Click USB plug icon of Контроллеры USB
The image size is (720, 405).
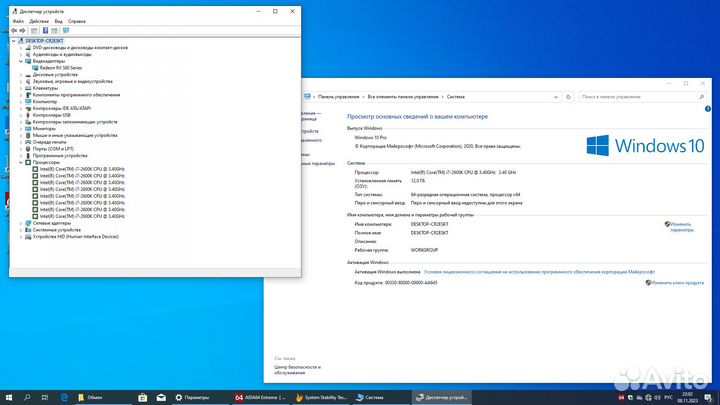[28, 115]
